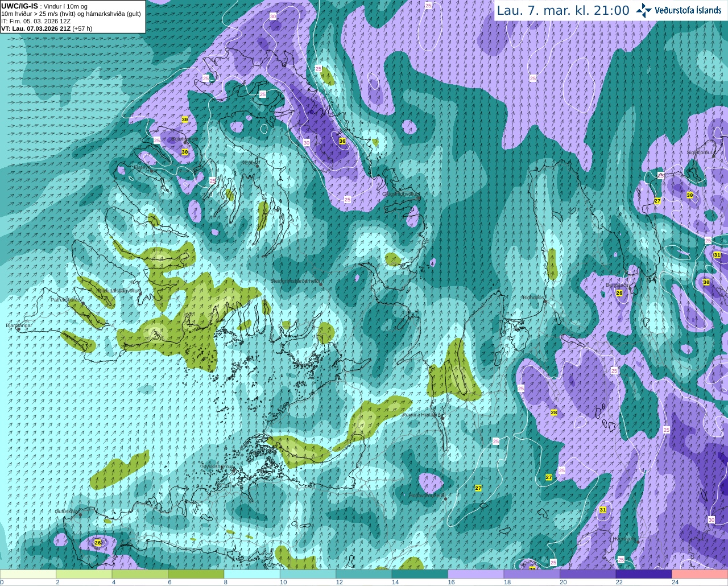Click the Veðurstofa Íslands logo icon
The image size is (728, 586).
(x=644, y=10)
